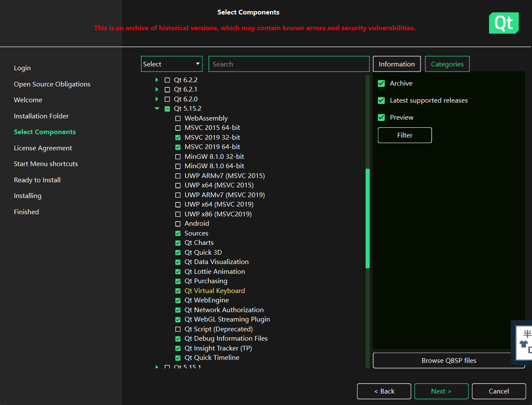Cancel the installation
The image size is (532, 405).
click(x=499, y=391)
